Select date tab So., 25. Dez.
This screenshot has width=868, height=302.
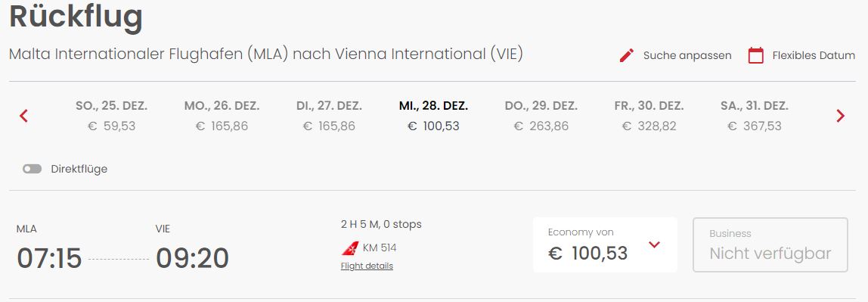pos(112,116)
